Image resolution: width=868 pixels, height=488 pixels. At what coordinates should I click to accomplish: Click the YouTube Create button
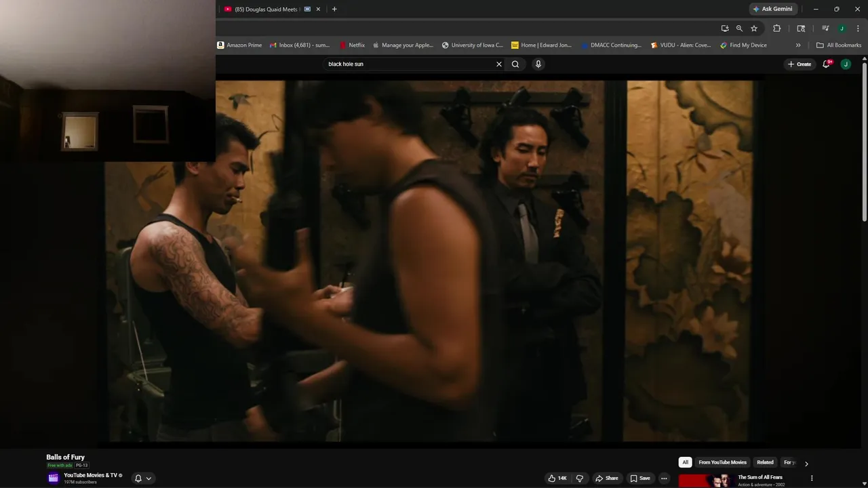(800, 64)
